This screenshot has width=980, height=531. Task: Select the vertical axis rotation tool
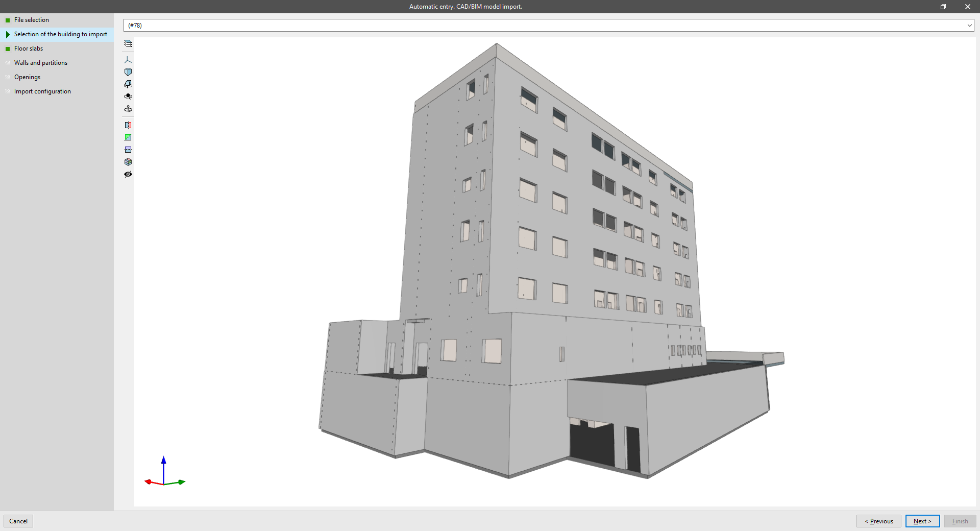pyautogui.click(x=128, y=109)
